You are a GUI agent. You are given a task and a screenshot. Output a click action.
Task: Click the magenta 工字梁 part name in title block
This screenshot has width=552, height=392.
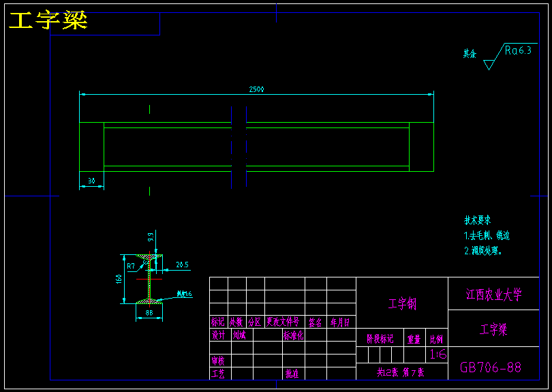(x=493, y=330)
